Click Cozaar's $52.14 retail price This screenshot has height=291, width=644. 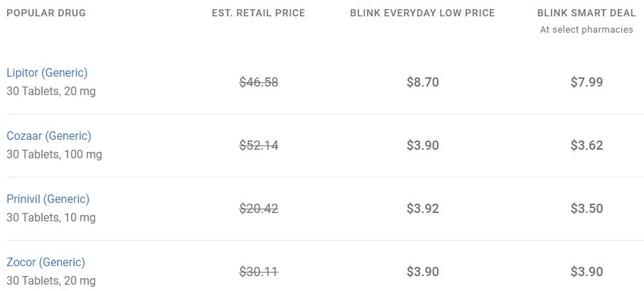tap(259, 145)
